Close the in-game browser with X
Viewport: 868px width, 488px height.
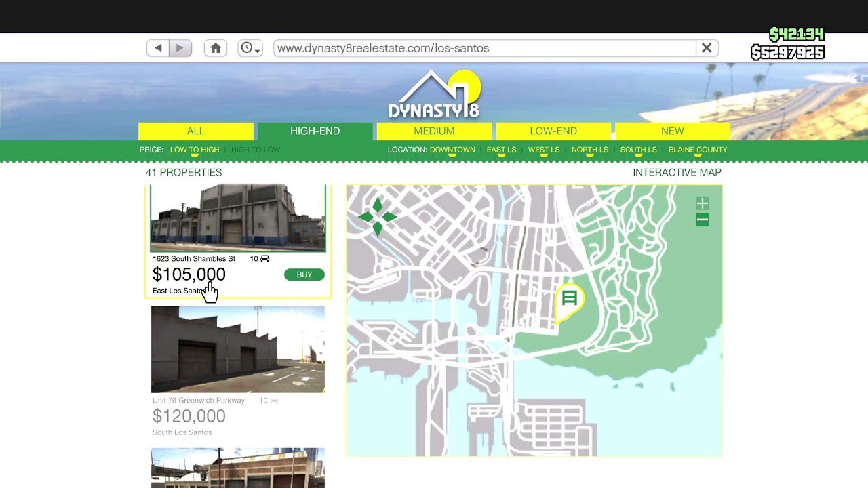point(707,48)
